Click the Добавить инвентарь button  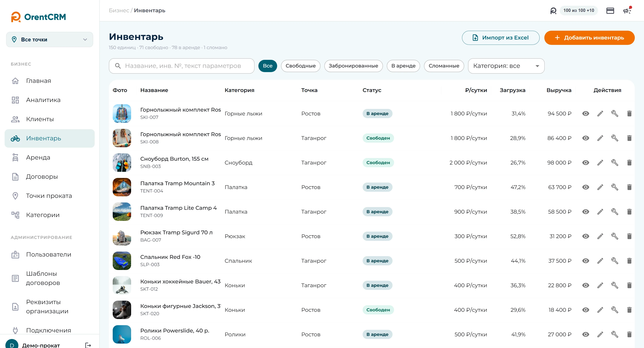[589, 38]
